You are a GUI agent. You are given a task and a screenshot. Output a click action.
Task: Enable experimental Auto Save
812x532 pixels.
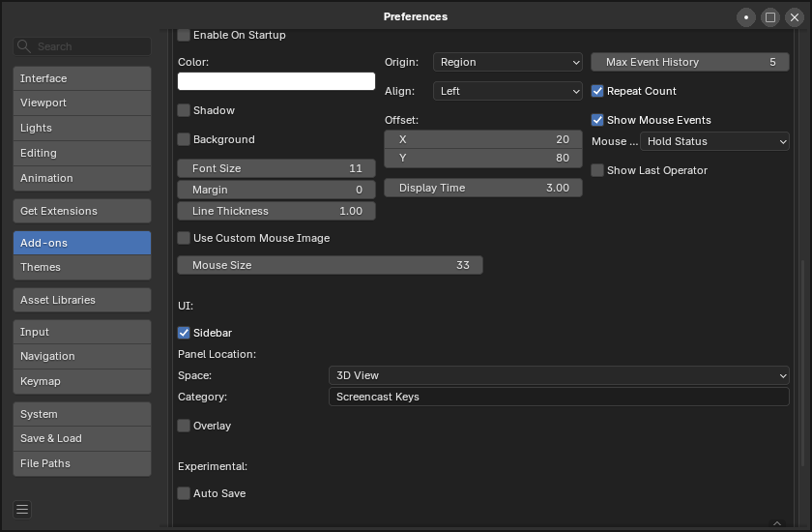point(184,493)
